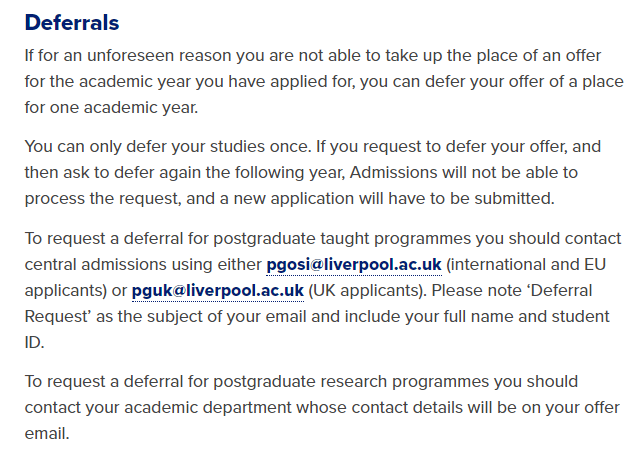
Task: Open the pgosi@liverpool.ac.uk email link
Action: pyautogui.click(x=354, y=265)
